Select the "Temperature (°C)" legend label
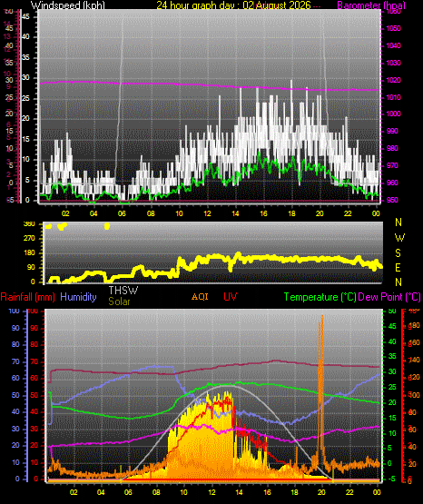Viewport: 423px width, 504px height. (x=320, y=297)
